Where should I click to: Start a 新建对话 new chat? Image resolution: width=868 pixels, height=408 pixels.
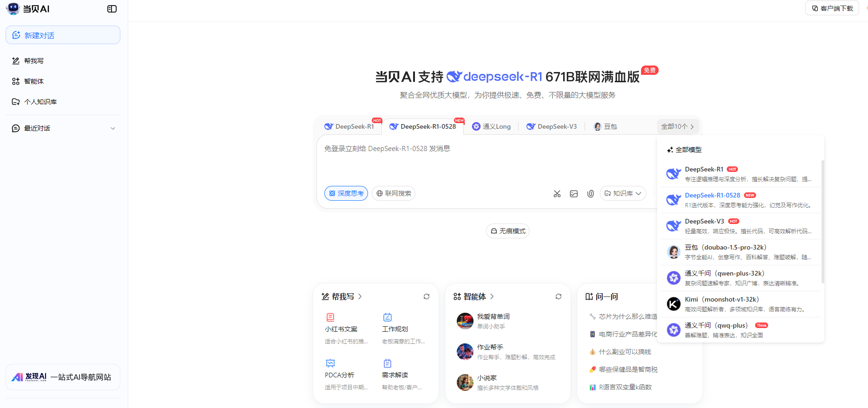[x=63, y=35]
